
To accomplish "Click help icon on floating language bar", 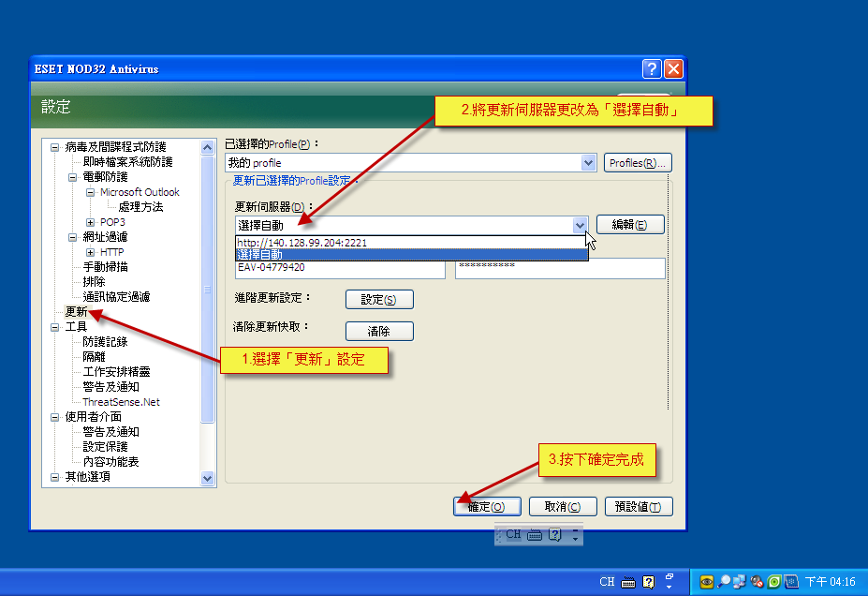I will click(554, 534).
